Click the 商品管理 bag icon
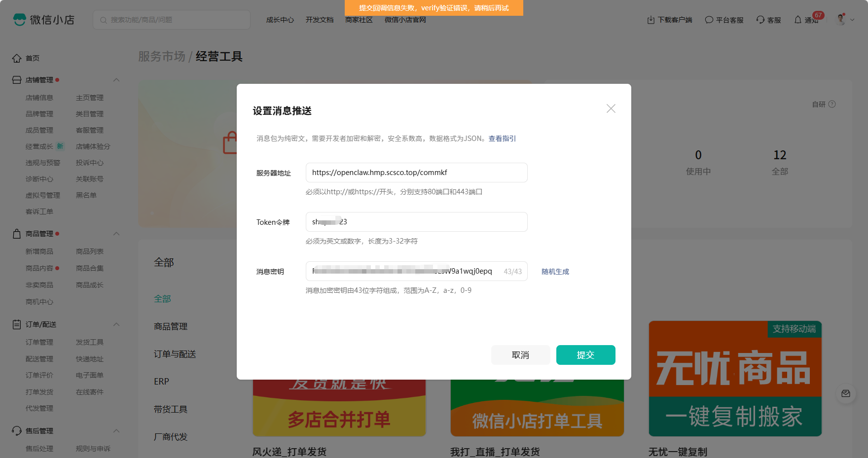Image resolution: width=868 pixels, height=458 pixels. coord(17,234)
